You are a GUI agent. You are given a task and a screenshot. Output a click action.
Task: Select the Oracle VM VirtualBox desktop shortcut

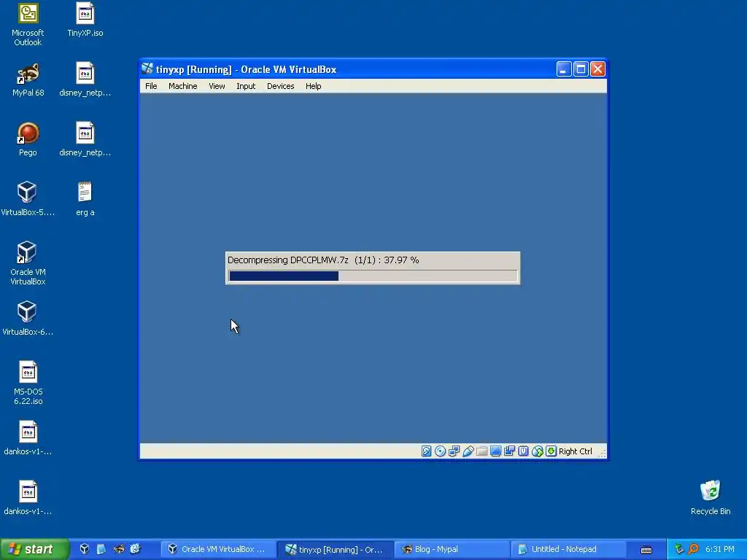(x=28, y=263)
